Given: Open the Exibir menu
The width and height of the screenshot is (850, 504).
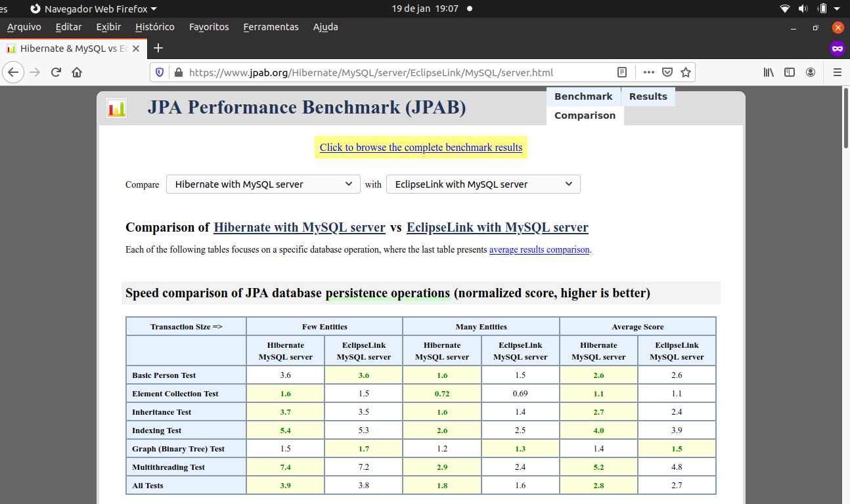Looking at the screenshot, I should pos(108,27).
